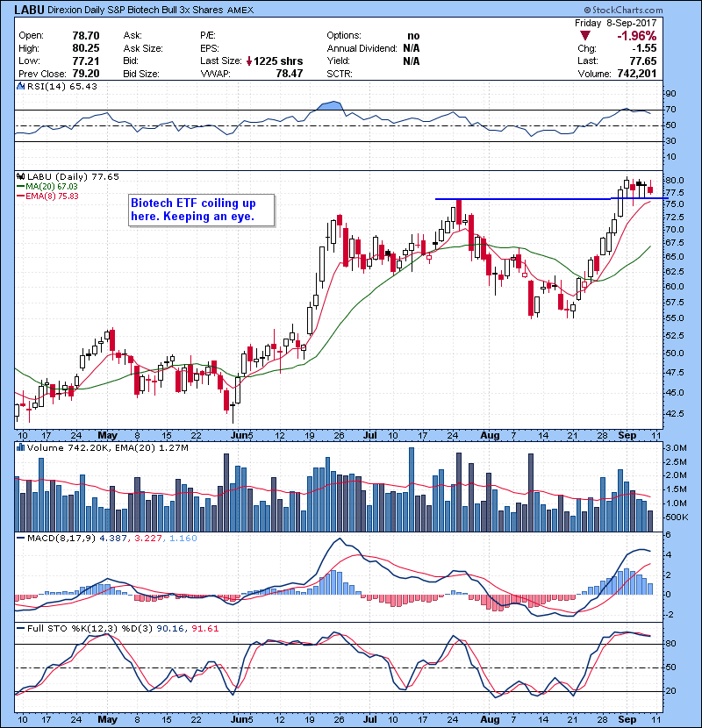Image resolution: width=702 pixels, height=728 pixels.
Task: Click the red down triangle next to -1.96%
Action: [x=585, y=36]
